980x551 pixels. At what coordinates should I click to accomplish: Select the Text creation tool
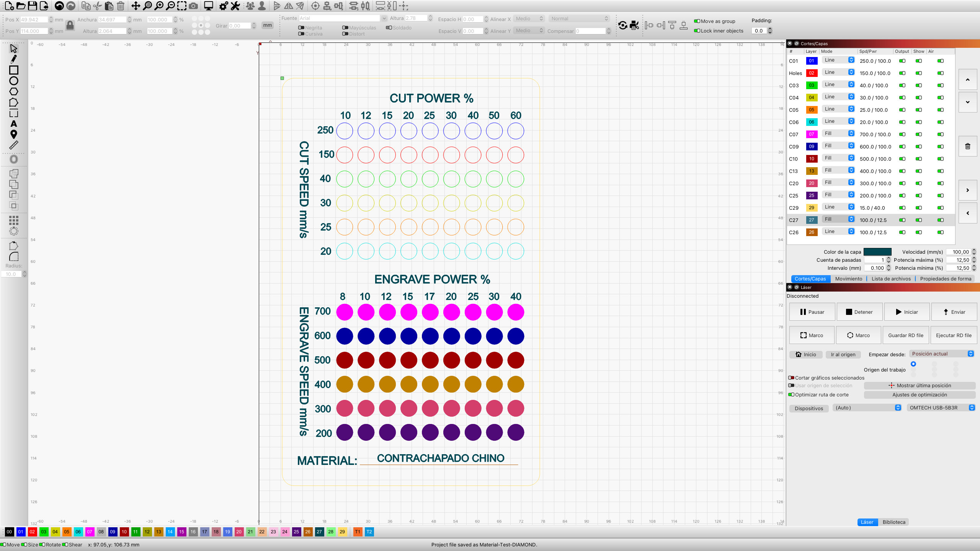[x=14, y=124]
